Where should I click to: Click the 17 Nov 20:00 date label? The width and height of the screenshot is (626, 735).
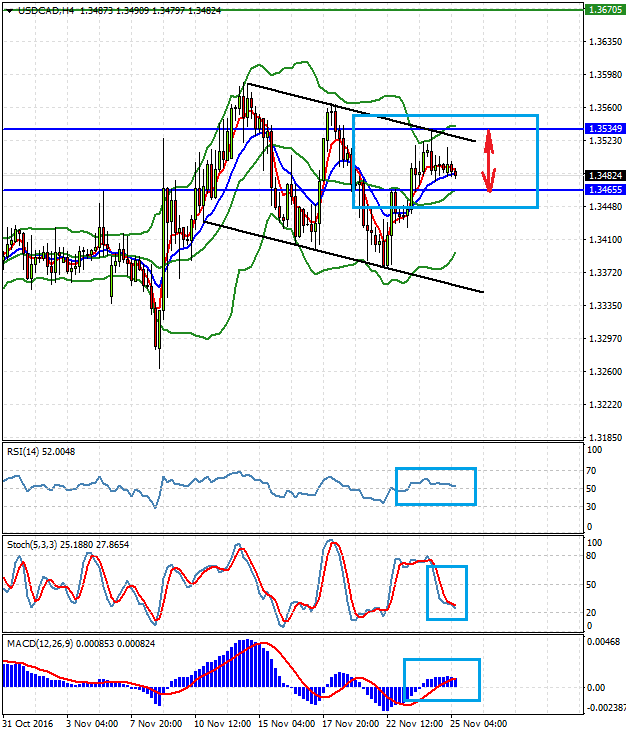350,724
